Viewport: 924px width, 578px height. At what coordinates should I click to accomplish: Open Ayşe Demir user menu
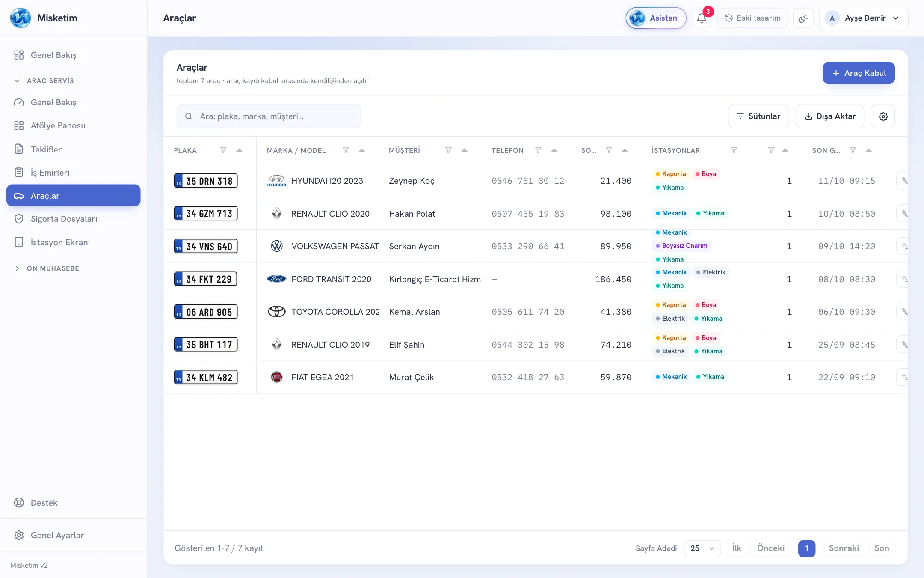tap(863, 18)
